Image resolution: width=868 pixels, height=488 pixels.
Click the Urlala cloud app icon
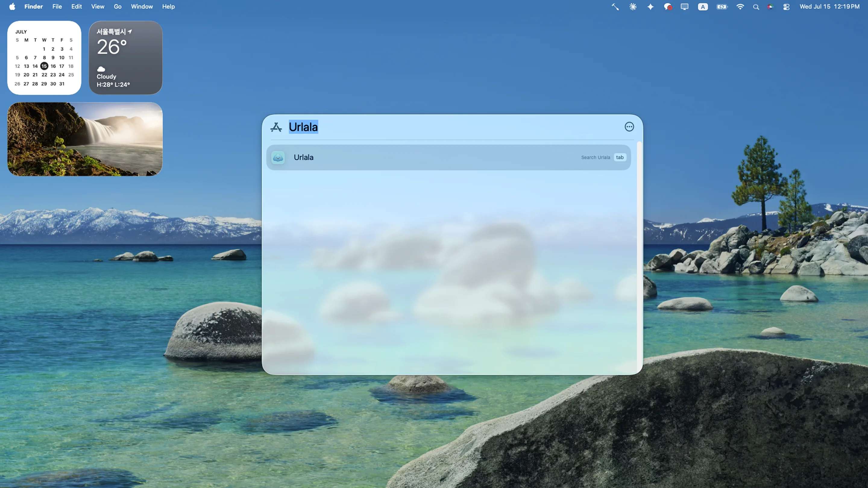pyautogui.click(x=278, y=157)
